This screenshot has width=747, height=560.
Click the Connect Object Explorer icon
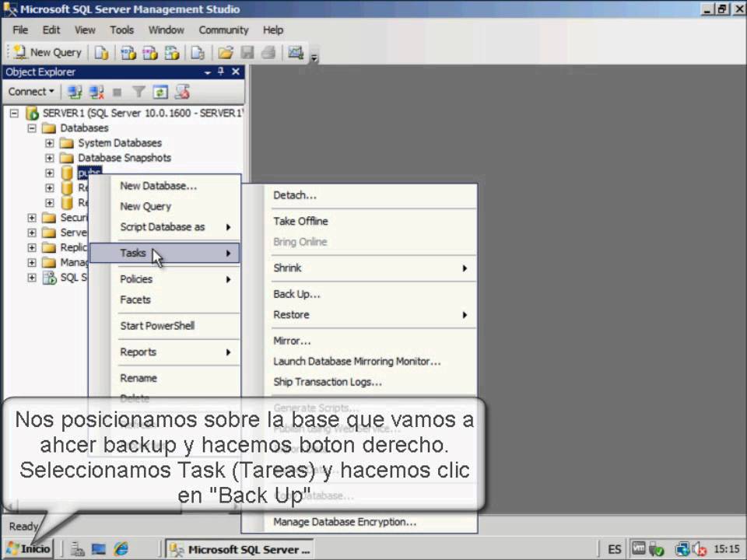[75, 92]
